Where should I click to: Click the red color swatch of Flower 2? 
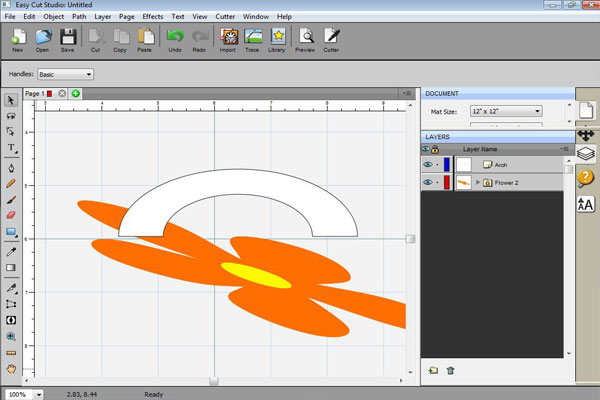pyautogui.click(x=447, y=183)
